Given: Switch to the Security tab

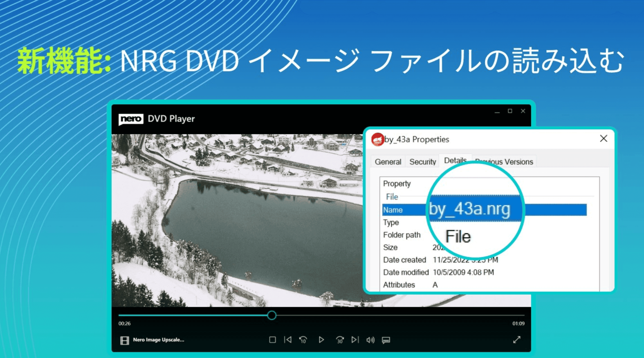Looking at the screenshot, I should point(423,162).
